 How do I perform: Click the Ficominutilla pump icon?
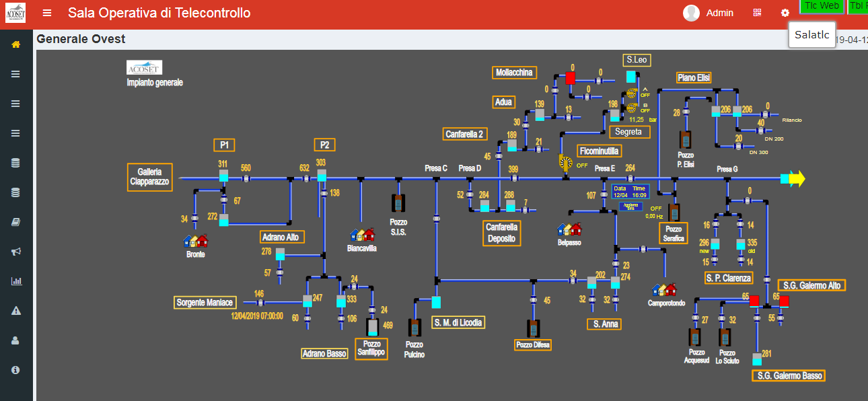565,162
